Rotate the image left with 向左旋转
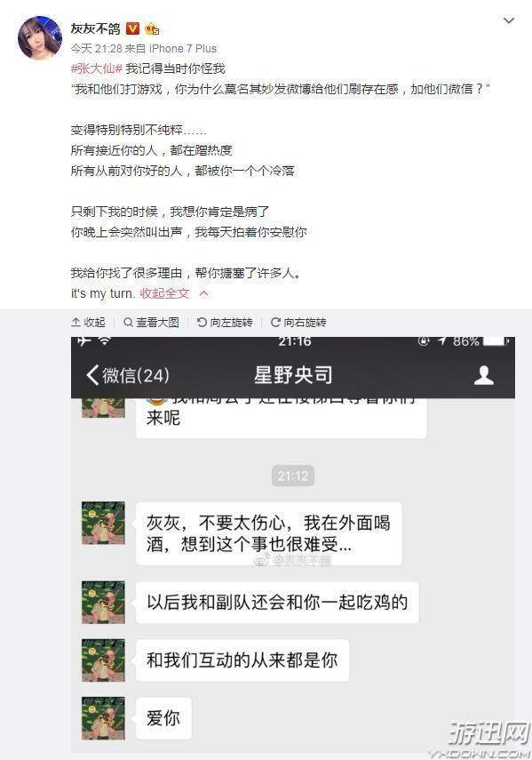The width and height of the screenshot is (532, 760). (225, 323)
